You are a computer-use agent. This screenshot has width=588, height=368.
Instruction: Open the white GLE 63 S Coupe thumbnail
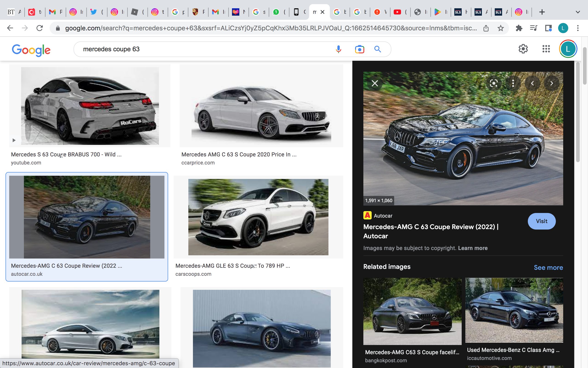pyautogui.click(x=258, y=217)
